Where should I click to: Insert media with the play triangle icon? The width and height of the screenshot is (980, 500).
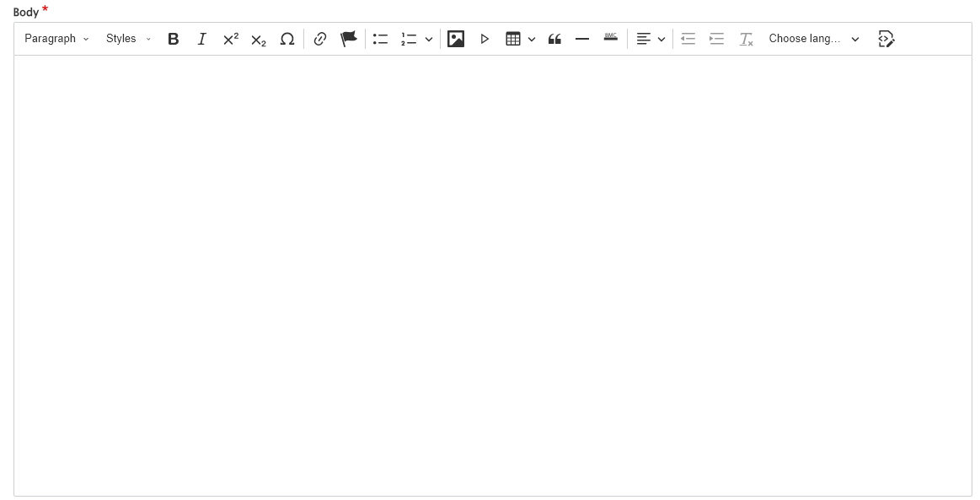(485, 39)
